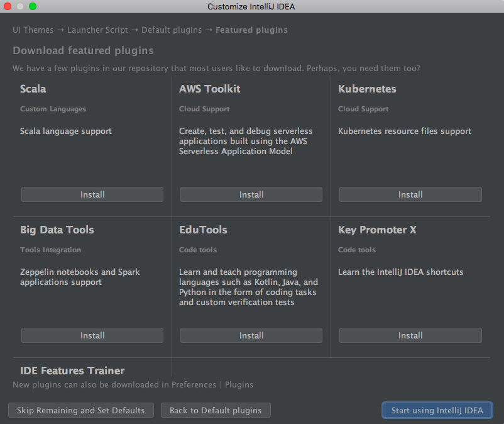Viewport: 504px width, 424px height.
Task: Install the Kubernetes plugin
Action: pos(410,194)
